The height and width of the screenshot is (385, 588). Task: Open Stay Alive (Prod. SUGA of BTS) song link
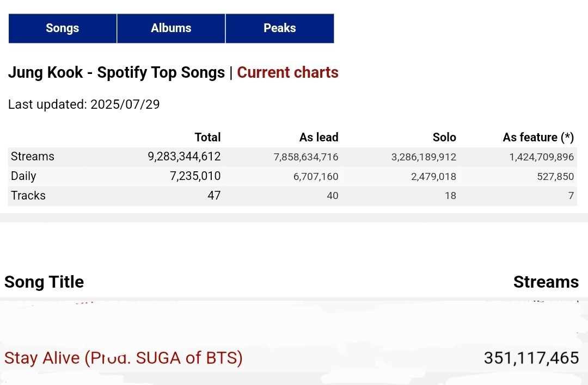click(x=124, y=358)
